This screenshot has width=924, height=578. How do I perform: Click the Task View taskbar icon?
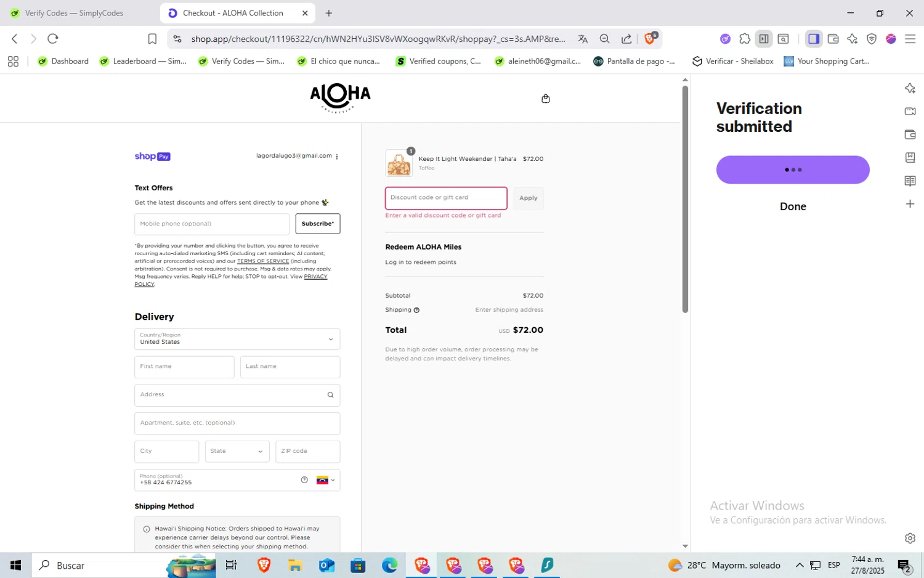coord(231,565)
